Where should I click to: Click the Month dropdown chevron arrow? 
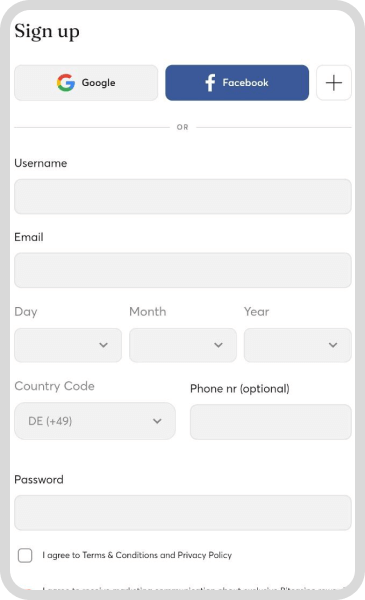218,345
